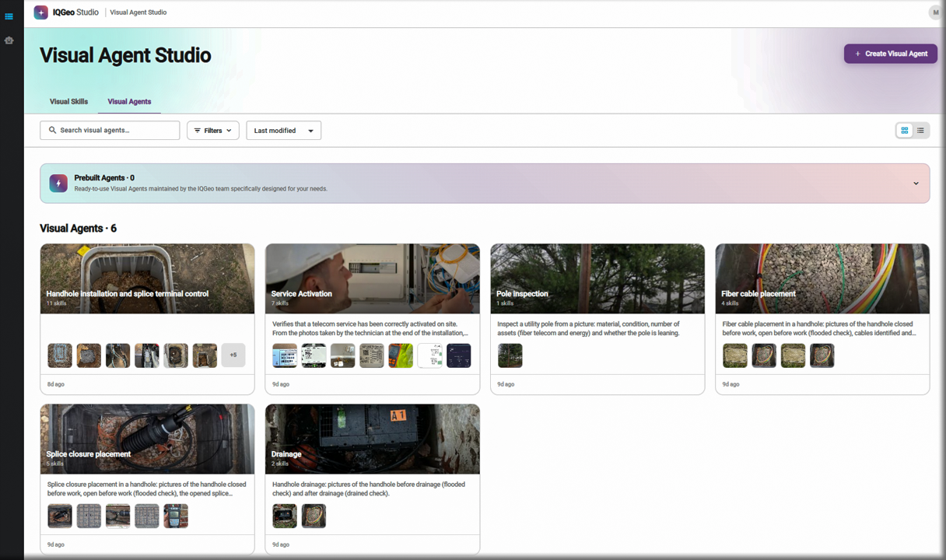Image resolution: width=946 pixels, height=560 pixels.
Task: Click the dark last skill thumbnail in Service Activation
Action: (x=459, y=355)
